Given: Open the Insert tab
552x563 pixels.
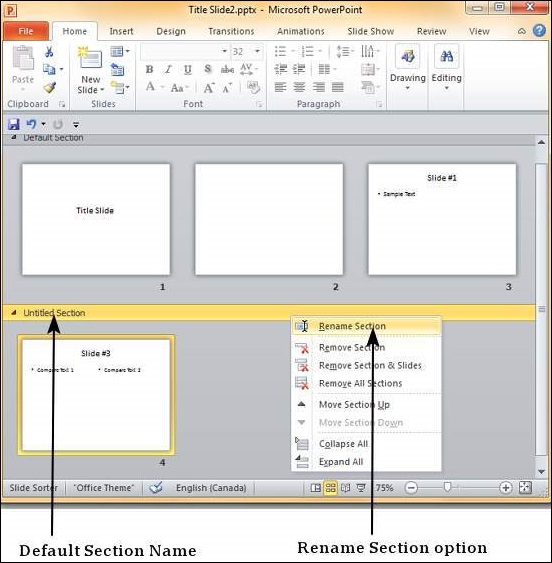Looking at the screenshot, I should (121, 31).
